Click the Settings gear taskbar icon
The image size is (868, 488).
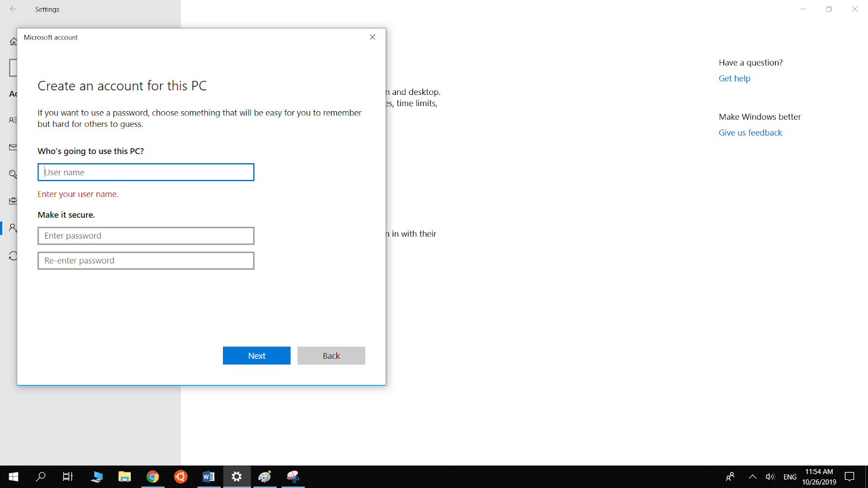coord(237,477)
